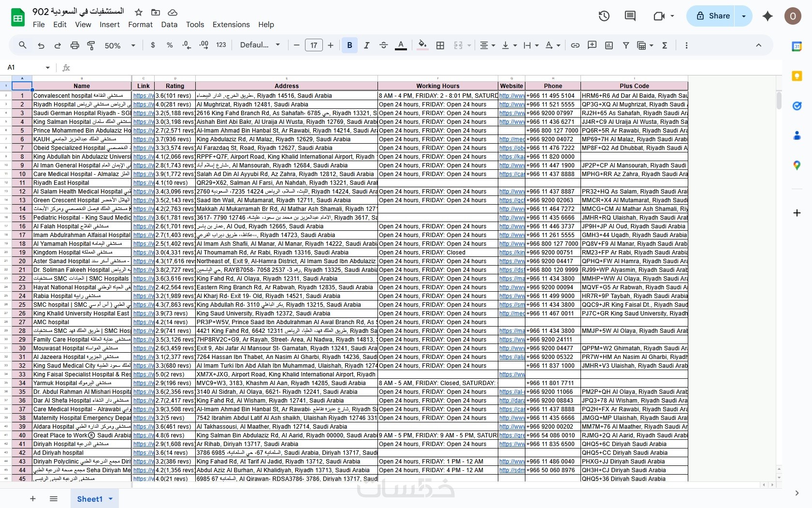The width and height of the screenshot is (812, 508).
Task: Redo the last action
Action: (58, 45)
